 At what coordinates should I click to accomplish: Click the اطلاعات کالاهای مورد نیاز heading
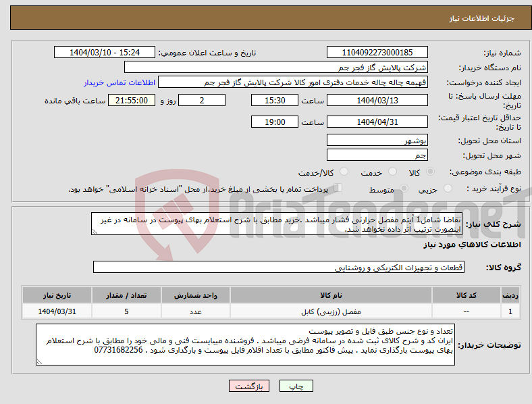472,245
